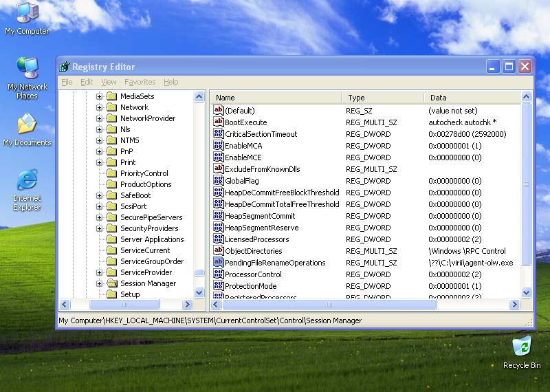
Task: Select the GlobalFlag DWORD icon
Action: click(218, 180)
